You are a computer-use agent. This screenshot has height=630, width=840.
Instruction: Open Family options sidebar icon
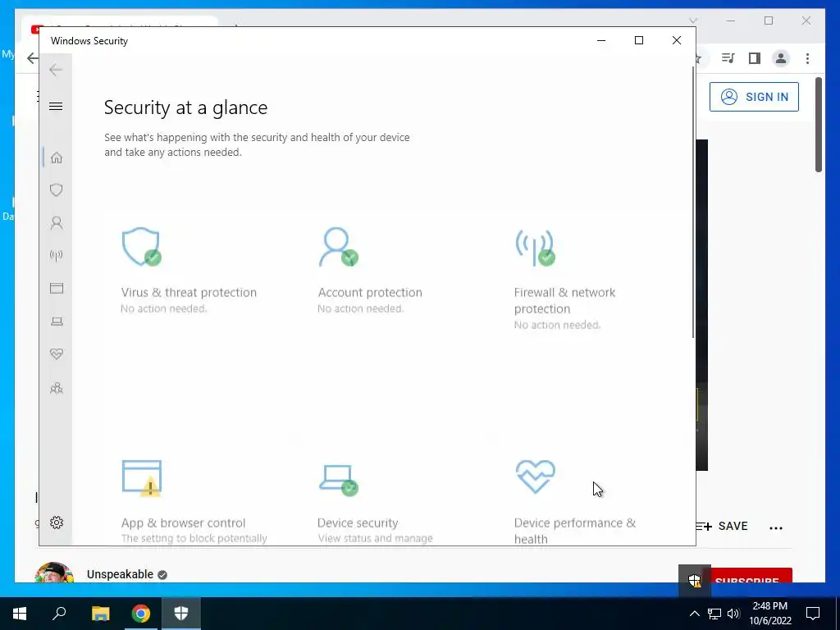pyautogui.click(x=57, y=388)
